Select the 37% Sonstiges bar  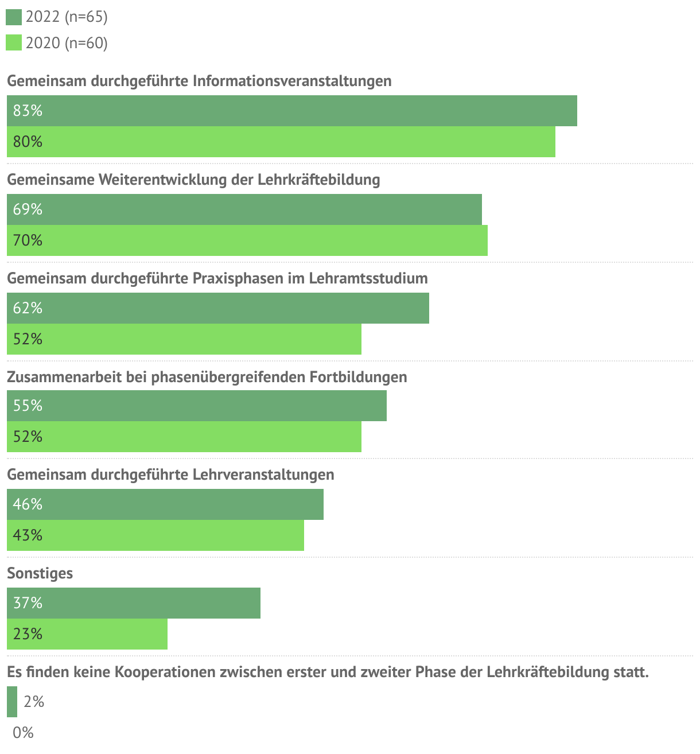tap(134, 603)
